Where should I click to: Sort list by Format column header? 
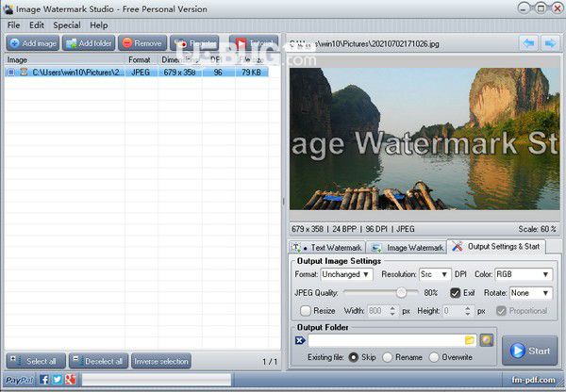click(x=141, y=60)
